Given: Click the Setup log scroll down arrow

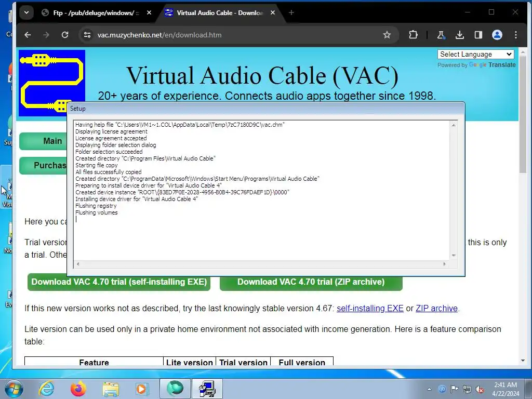Looking at the screenshot, I should point(454,256).
